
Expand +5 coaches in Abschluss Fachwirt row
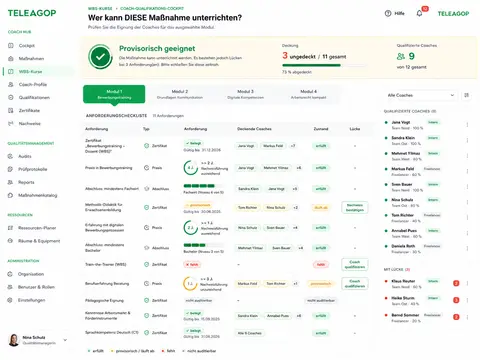point(295,189)
